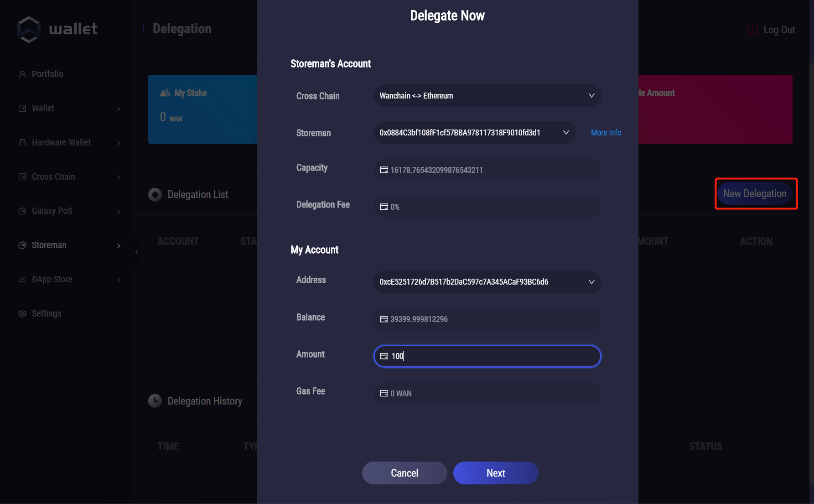This screenshot has width=814, height=504.
Task: Click the Wallet sidebar icon
Action: pos(22,108)
